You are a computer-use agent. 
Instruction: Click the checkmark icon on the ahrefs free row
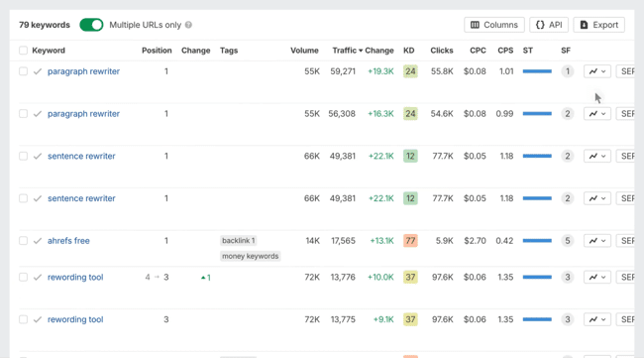point(38,241)
